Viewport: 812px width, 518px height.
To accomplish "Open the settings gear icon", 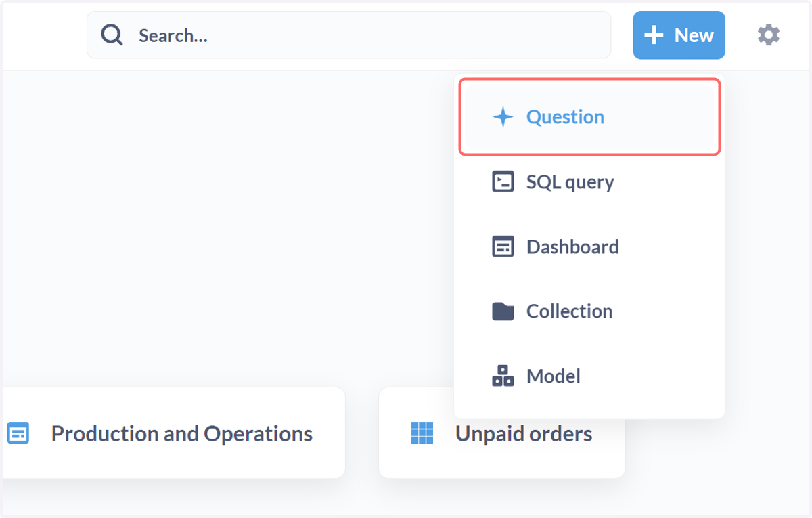I will click(x=768, y=35).
